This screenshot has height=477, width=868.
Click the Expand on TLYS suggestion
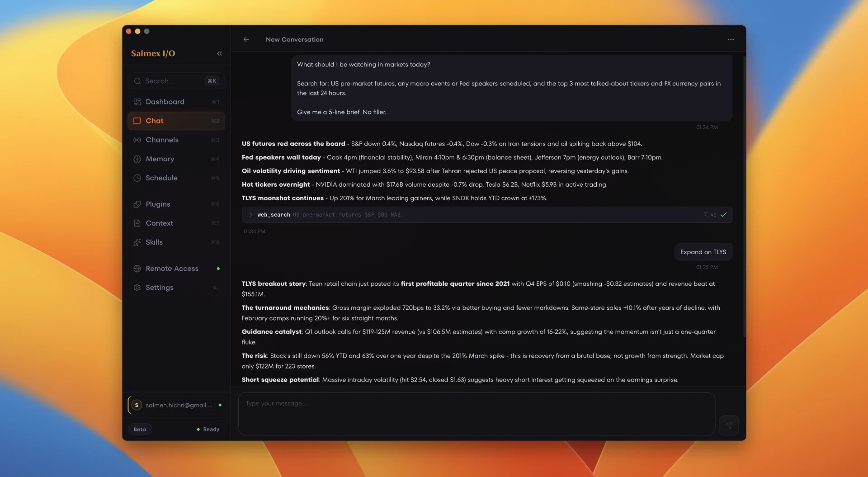(x=703, y=252)
